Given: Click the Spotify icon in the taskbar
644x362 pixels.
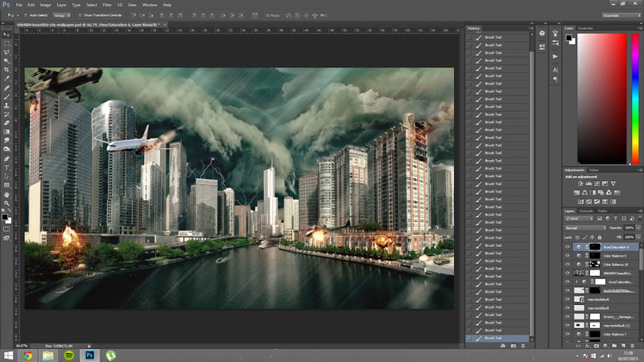Looking at the screenshot, I should [x=69, y=354].
